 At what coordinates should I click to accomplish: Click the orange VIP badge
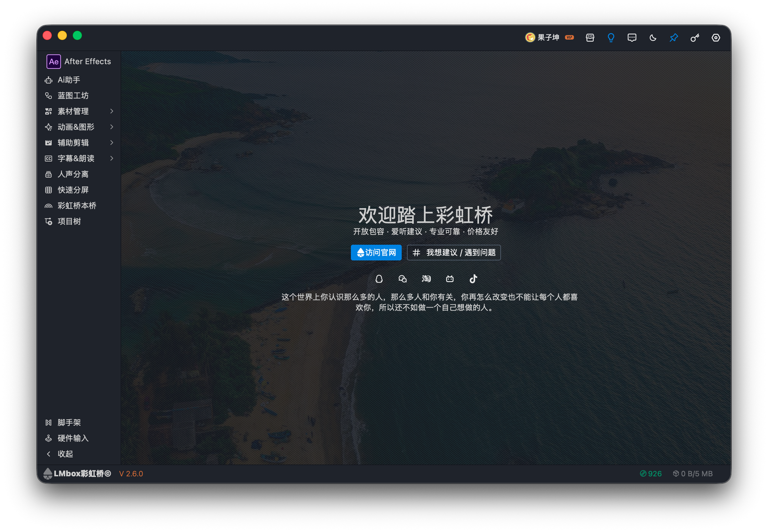pos(569,37)
